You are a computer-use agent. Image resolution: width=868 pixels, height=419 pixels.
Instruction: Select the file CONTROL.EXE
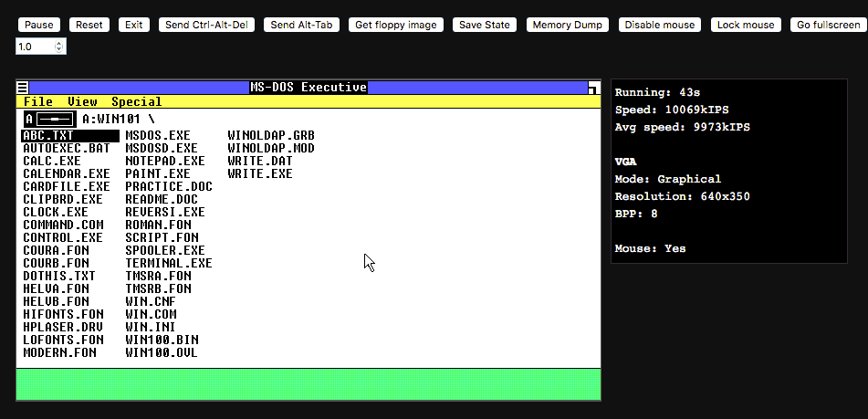(x=63, y=237)
